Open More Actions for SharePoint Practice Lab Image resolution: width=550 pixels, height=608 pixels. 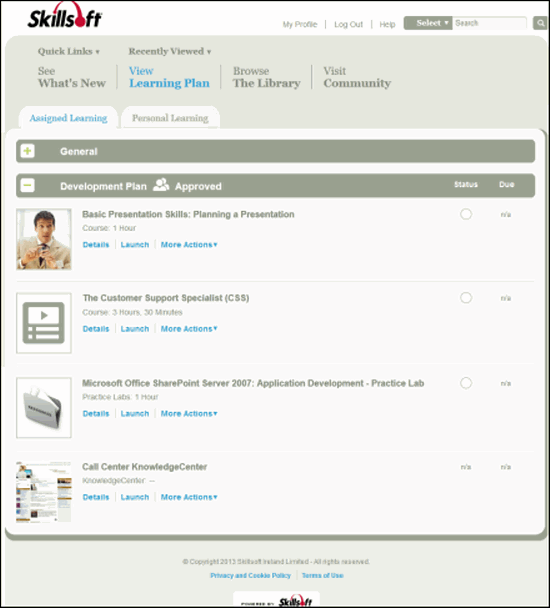[189, 414]
